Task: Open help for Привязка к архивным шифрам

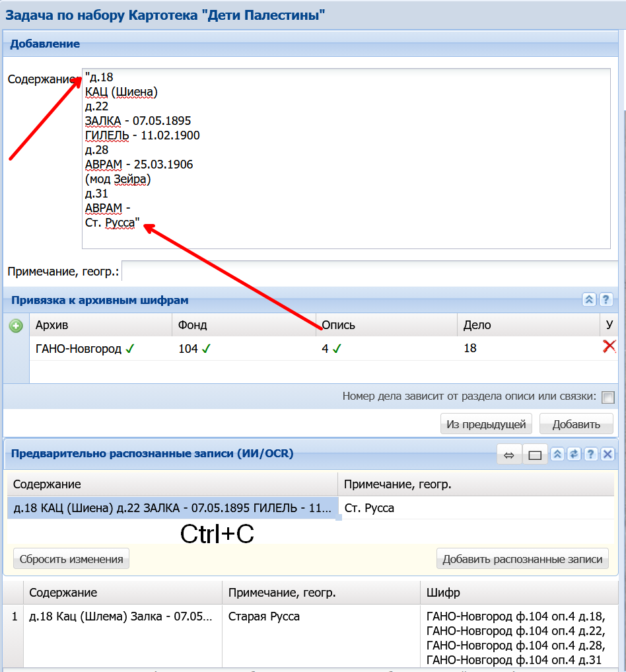Action: point(606,299)
